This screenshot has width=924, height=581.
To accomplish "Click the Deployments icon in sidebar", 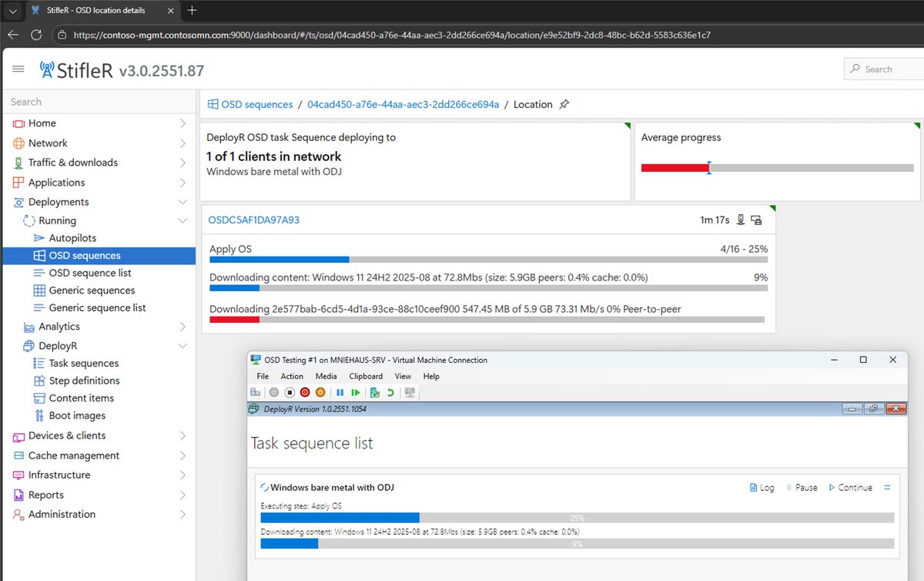I will [x=18, y=202].
